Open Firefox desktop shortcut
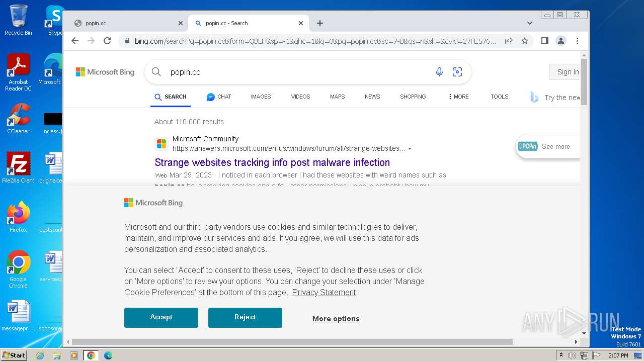This screenshot has height=362, width=644. (x=18, y=217)
